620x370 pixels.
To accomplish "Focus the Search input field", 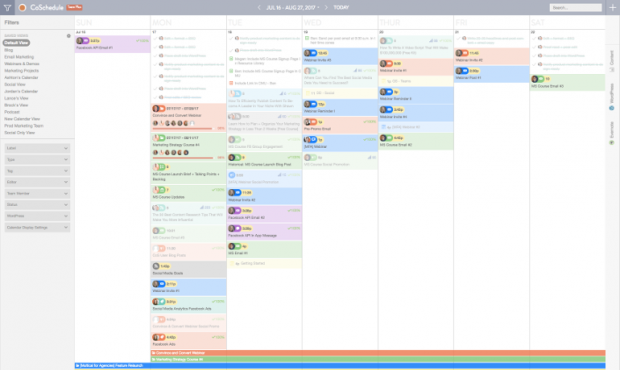I will [x=575, y=8].
